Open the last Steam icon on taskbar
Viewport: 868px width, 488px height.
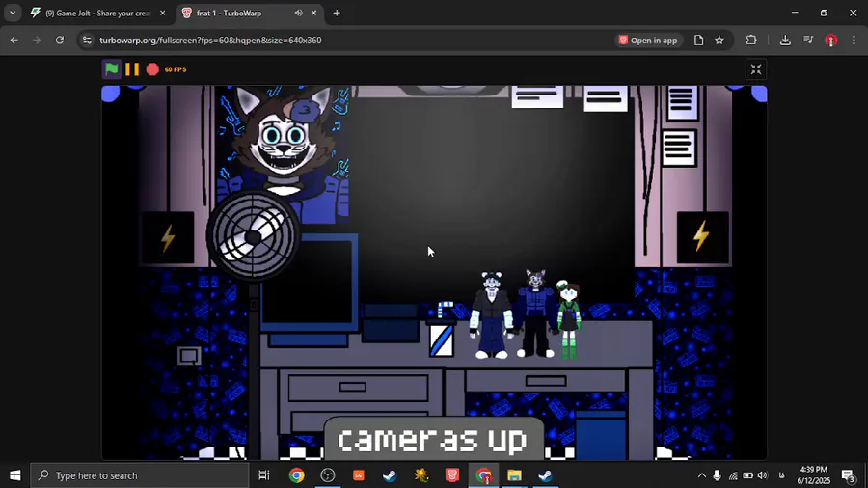point(545,475)
